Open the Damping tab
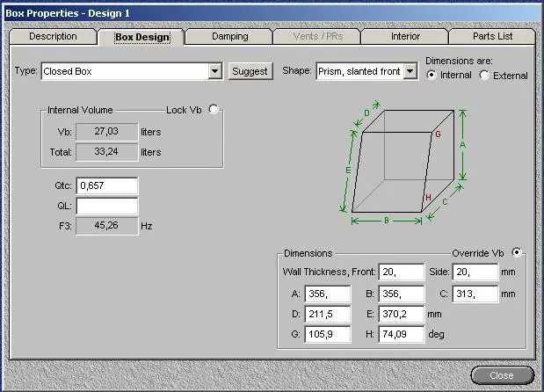Screen dimensions: 544x392 click(229, 36)
